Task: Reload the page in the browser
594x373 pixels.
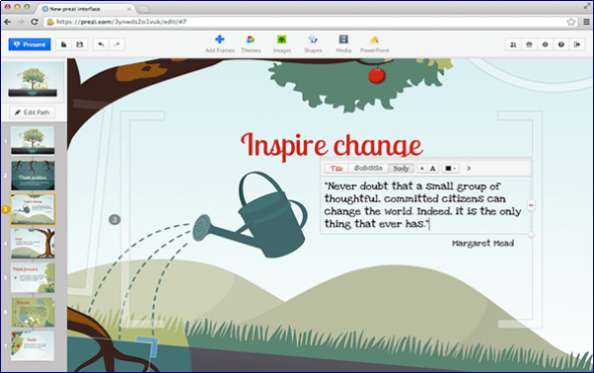Action: [34, 22]
